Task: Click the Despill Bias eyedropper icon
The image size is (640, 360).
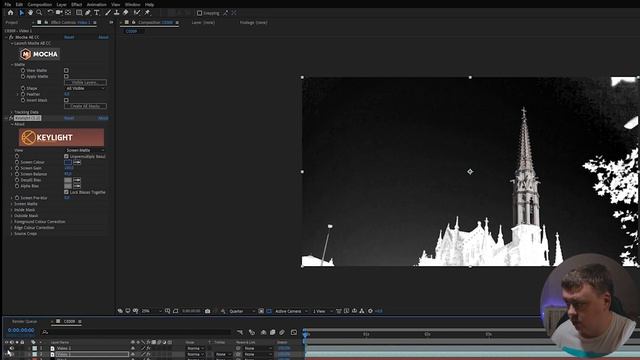Action: coord(77,180)
